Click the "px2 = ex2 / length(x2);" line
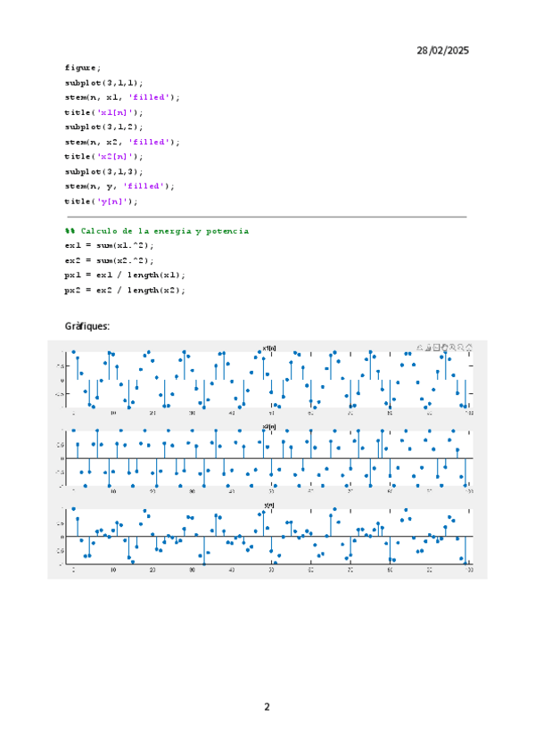 [x=125, y=290]
